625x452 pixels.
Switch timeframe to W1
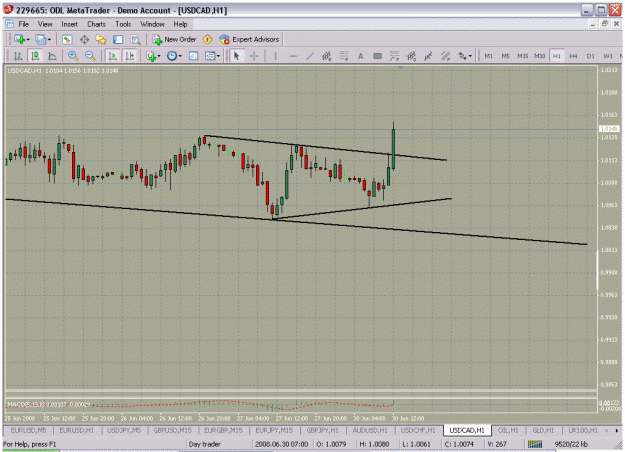coord(608,56)
